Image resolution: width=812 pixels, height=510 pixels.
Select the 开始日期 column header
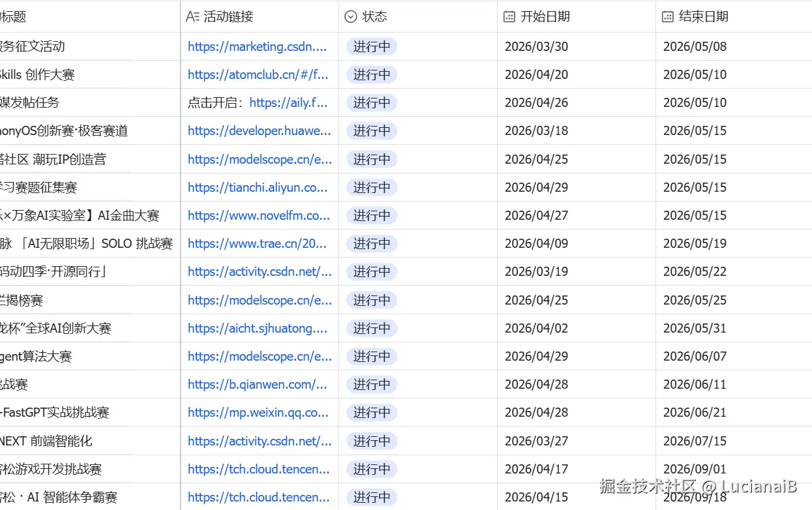(x=577, y=16)
